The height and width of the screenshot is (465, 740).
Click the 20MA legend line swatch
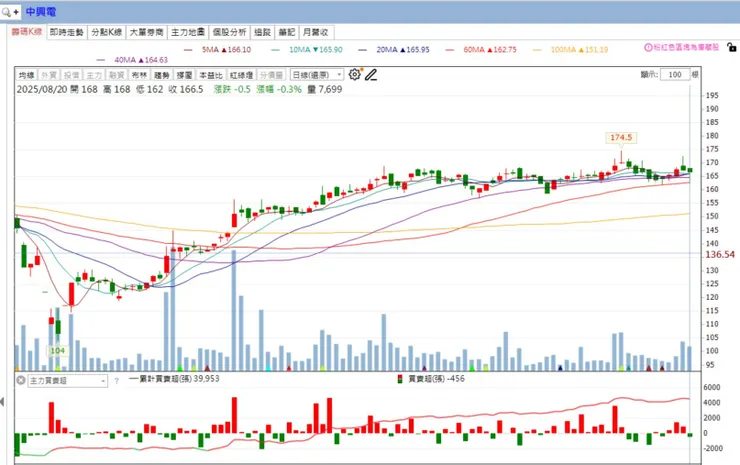click(x=362, y=50)
